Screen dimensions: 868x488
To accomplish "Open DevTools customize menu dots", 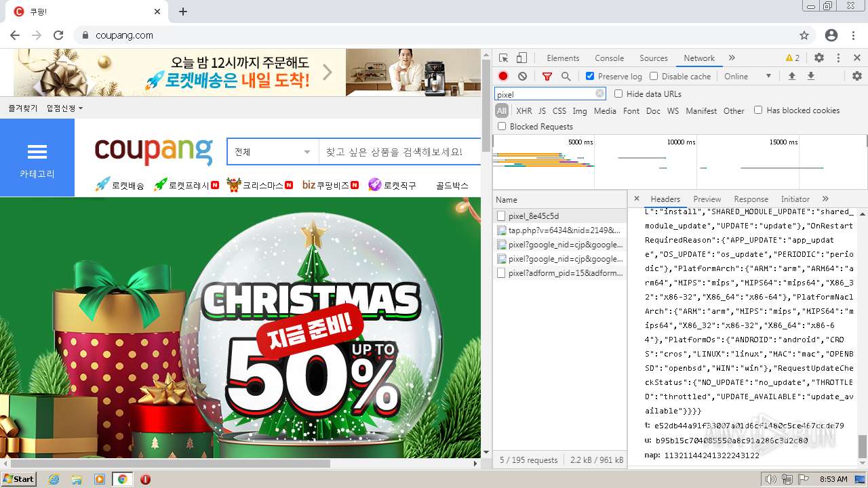I will pyautogui.click(x=838, y=58).
